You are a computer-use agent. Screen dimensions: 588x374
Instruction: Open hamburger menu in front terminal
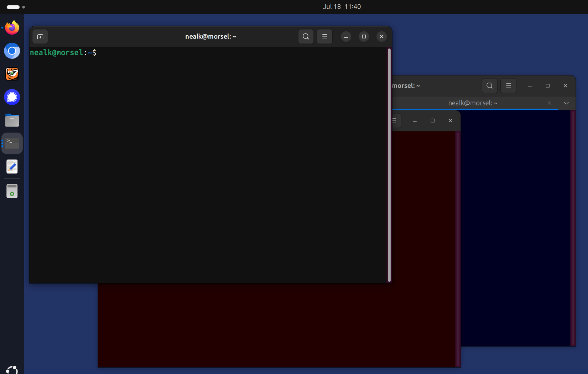coord(324,36)
